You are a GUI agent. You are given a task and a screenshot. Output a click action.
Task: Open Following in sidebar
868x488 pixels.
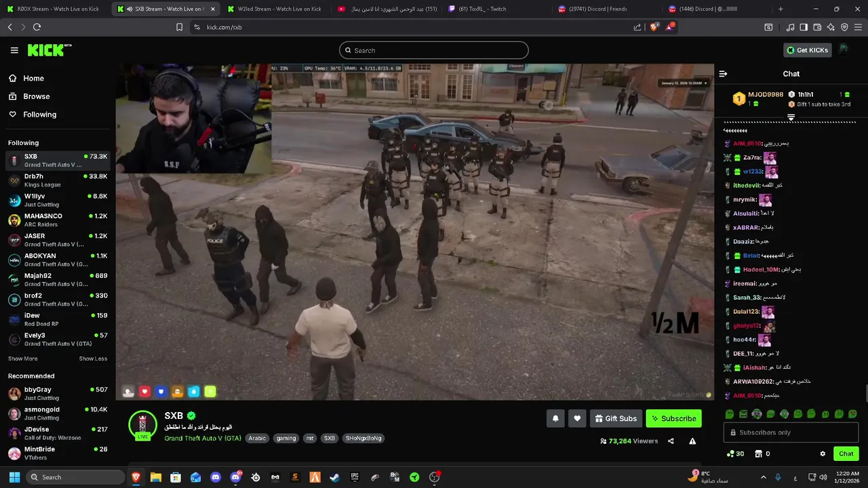pos(33,115)
